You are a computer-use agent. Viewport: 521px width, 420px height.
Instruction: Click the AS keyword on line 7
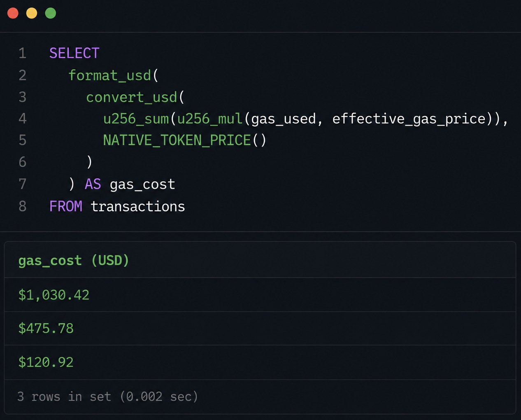pos(93,184)
